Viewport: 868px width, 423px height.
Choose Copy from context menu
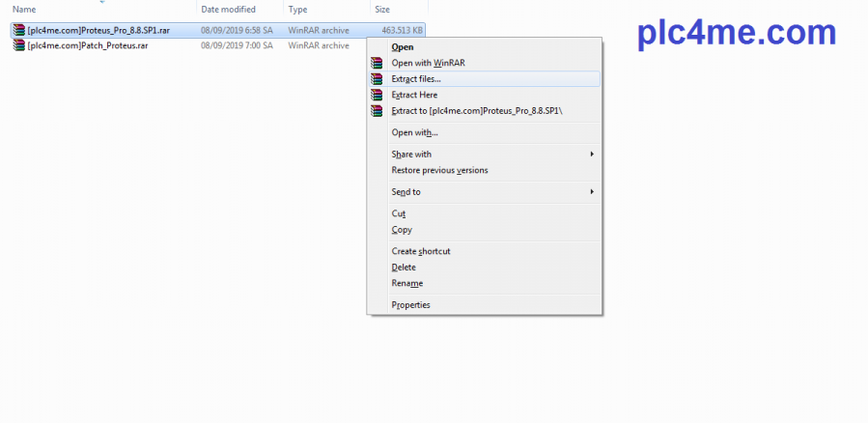pyautogui.click(x=485, y=229)
